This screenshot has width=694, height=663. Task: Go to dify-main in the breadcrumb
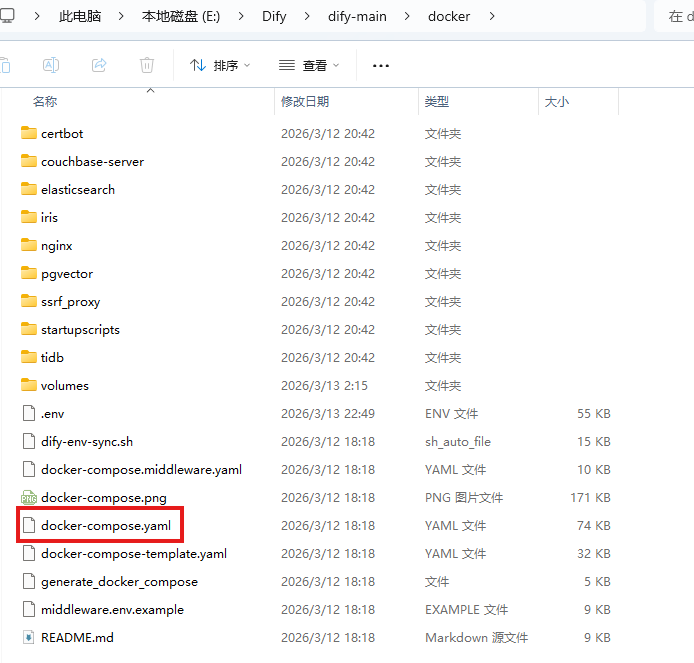pos(357,16)
